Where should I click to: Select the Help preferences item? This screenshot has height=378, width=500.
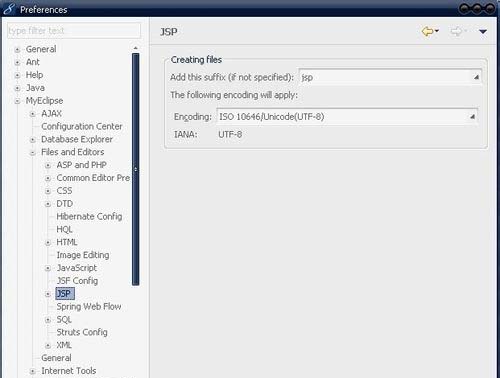coord(34,75)
